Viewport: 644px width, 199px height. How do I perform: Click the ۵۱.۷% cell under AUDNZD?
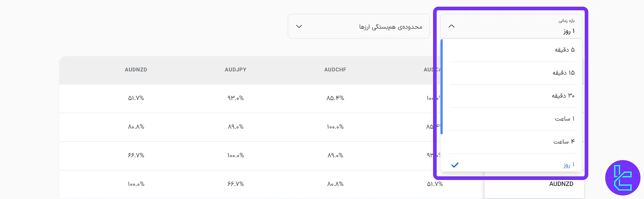point(136,98)
